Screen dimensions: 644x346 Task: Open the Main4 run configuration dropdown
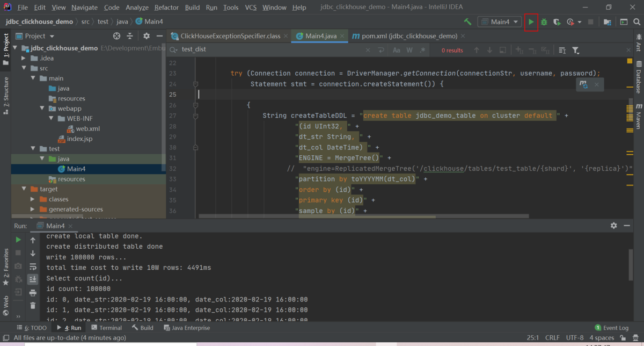point(500,22)
